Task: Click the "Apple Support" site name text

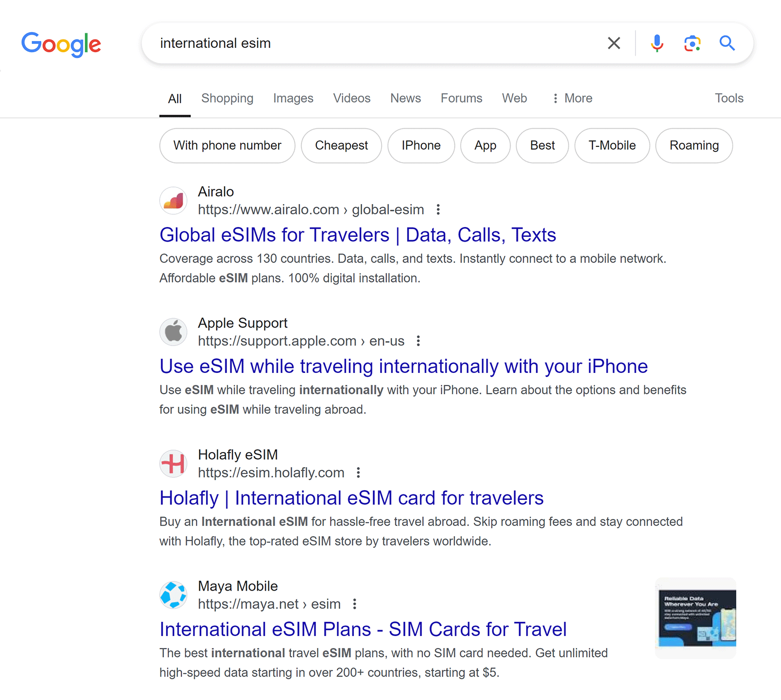Action: [x=243, y=323]
